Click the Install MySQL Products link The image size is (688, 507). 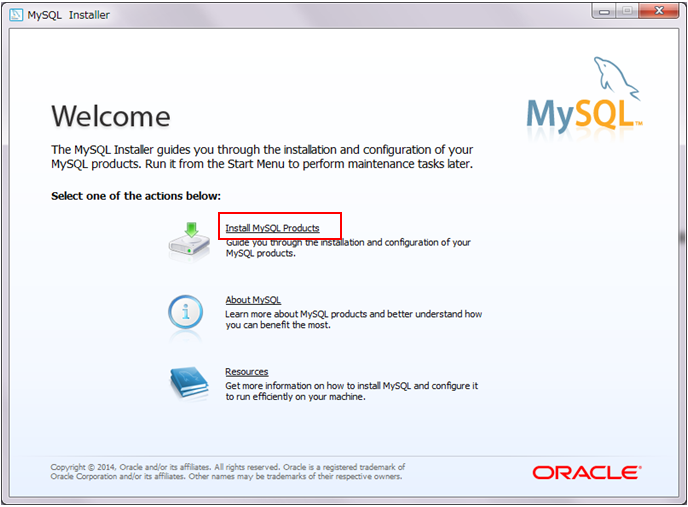click(x=272, y=228)
